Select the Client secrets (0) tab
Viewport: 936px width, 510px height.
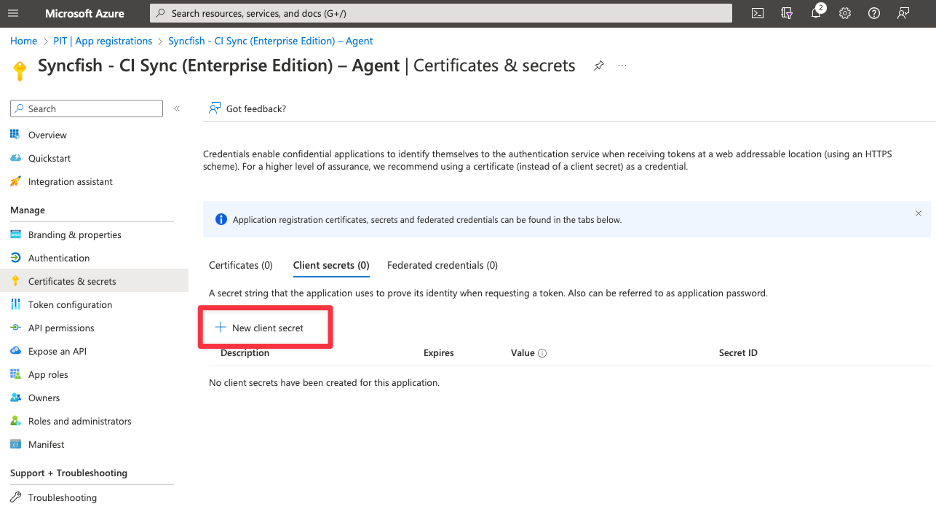pos(331,265)
